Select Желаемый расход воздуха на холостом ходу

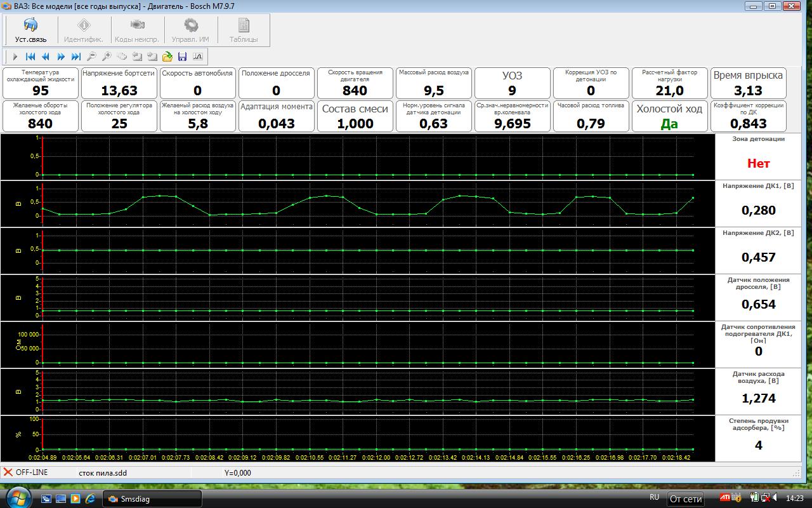click(x=198, y=116)
